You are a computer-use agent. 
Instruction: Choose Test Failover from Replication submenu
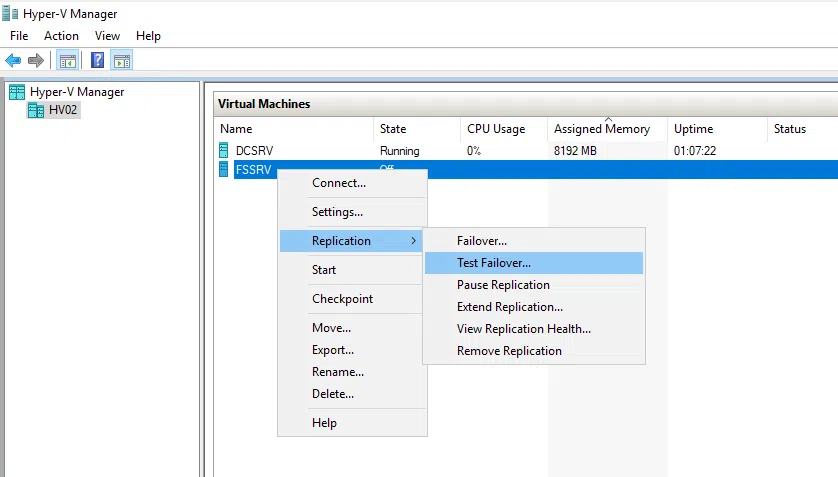pos(494,263)
